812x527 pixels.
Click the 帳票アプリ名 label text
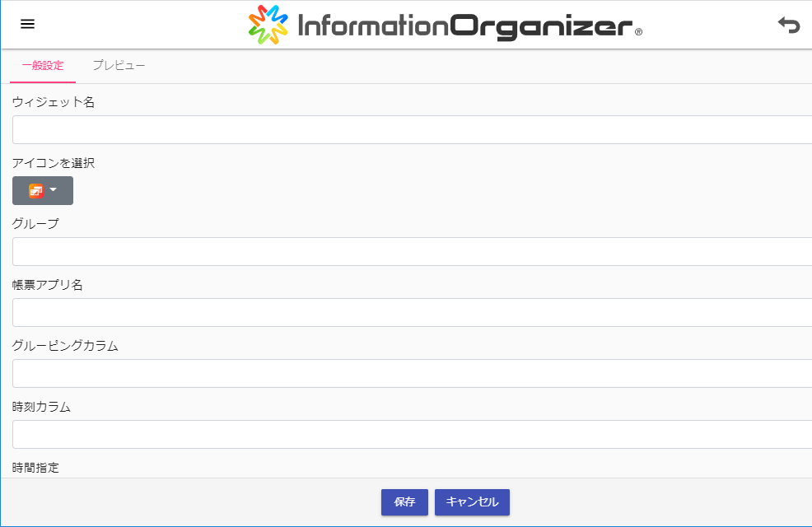tap(48, 285)
